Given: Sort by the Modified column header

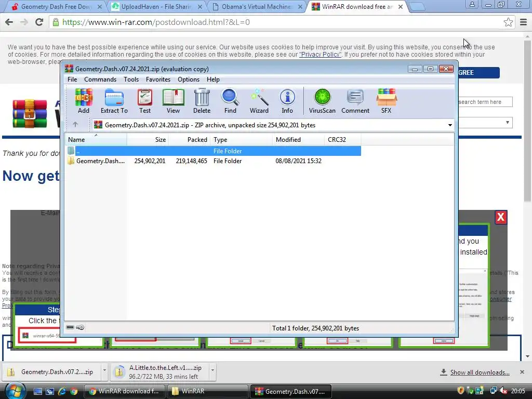Looking at the screenshot, I should tap(298, 139).
